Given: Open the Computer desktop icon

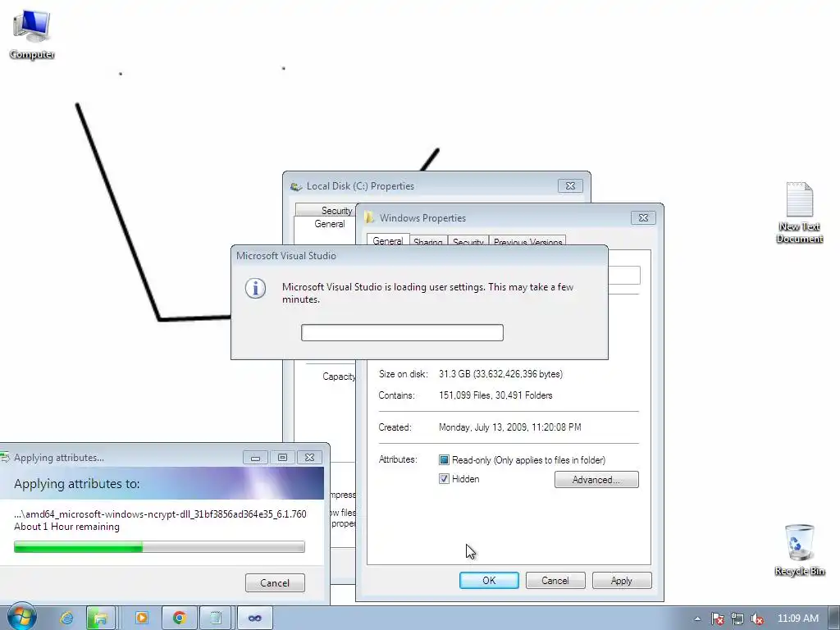Looking at the screenshot, I should [x=32, y=34].
